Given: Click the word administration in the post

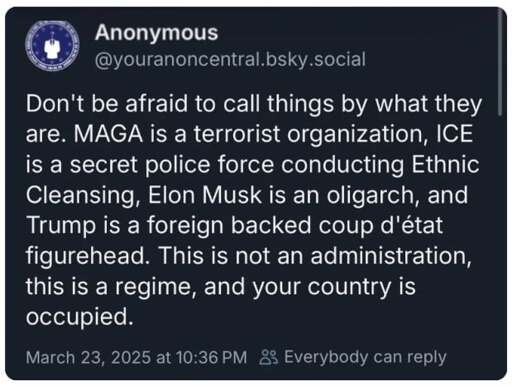Looking at the screenshot, I should point(391,256).
